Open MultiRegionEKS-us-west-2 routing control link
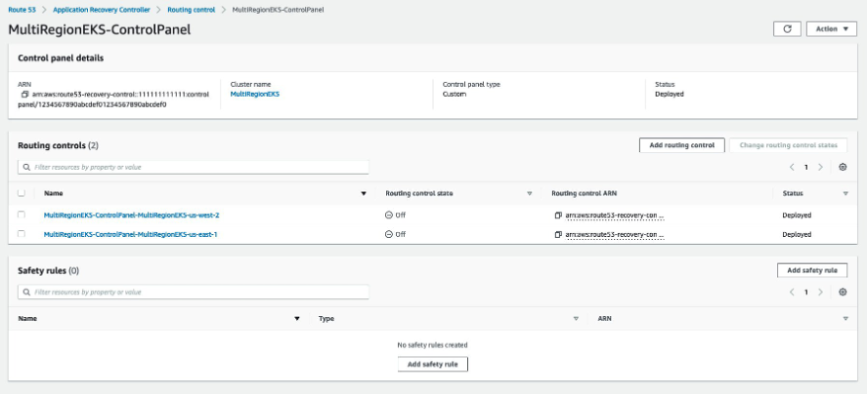Image resolution: width=868 pixels, height=395 pixels. click(131, 215)
